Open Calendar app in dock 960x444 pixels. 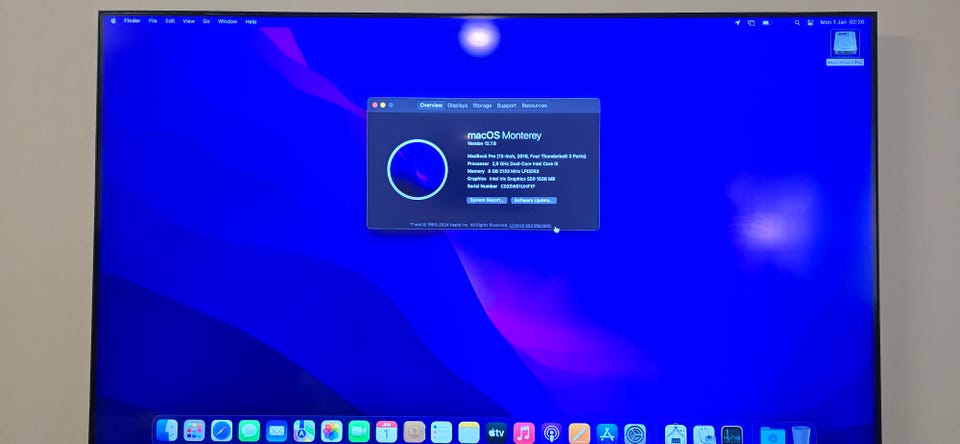coord(386,431)
